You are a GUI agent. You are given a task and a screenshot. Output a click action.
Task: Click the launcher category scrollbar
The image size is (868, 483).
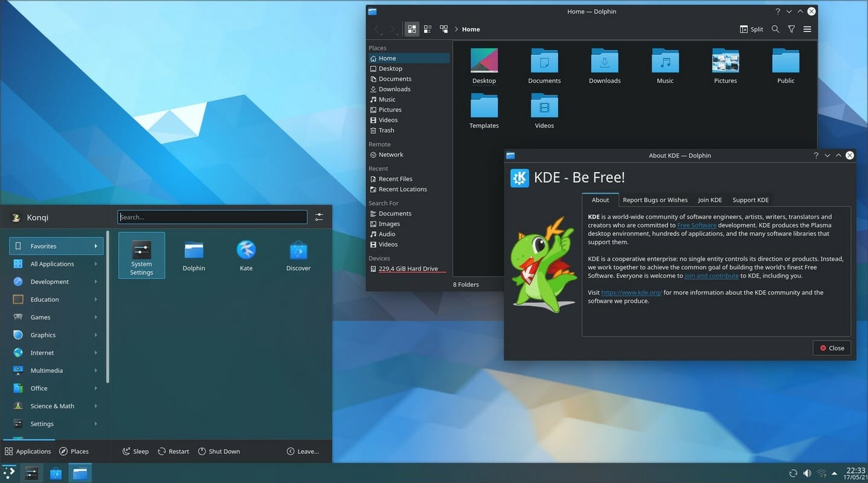tap(108, 307)
